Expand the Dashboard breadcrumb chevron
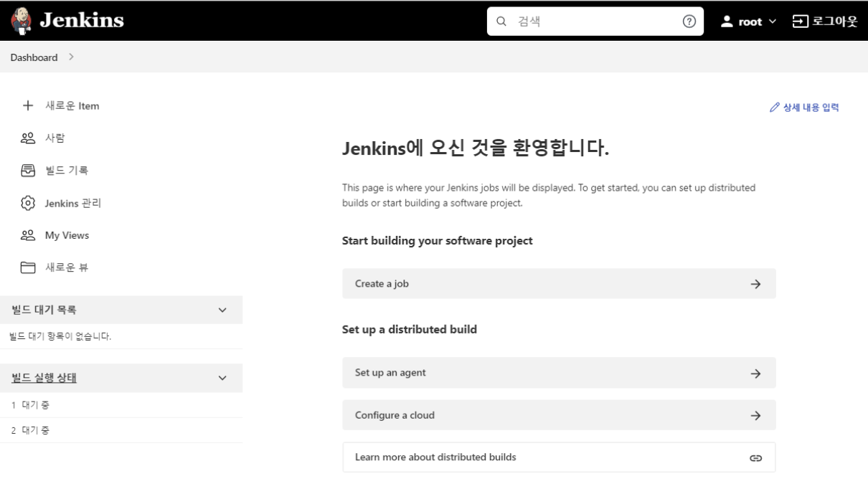This screenshot has width=868, height=489. 71,57
